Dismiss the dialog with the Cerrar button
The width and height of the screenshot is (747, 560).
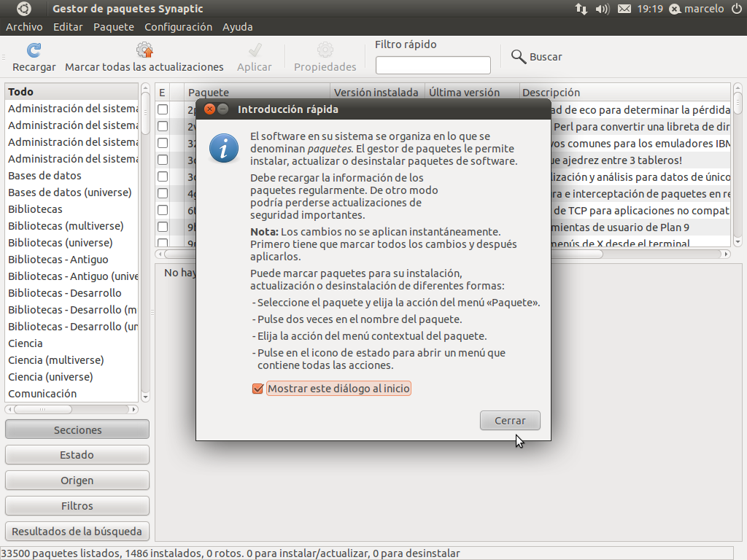[x=509, y=420]
